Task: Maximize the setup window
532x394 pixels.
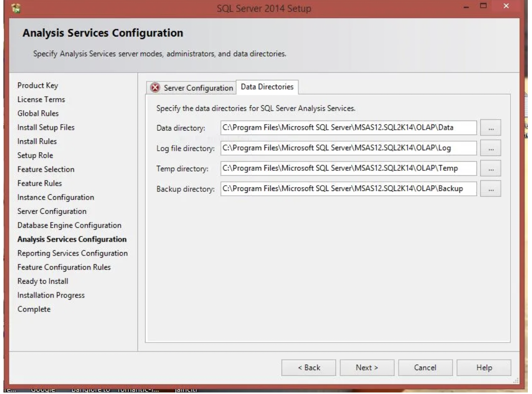Action: tap(483, 6)
